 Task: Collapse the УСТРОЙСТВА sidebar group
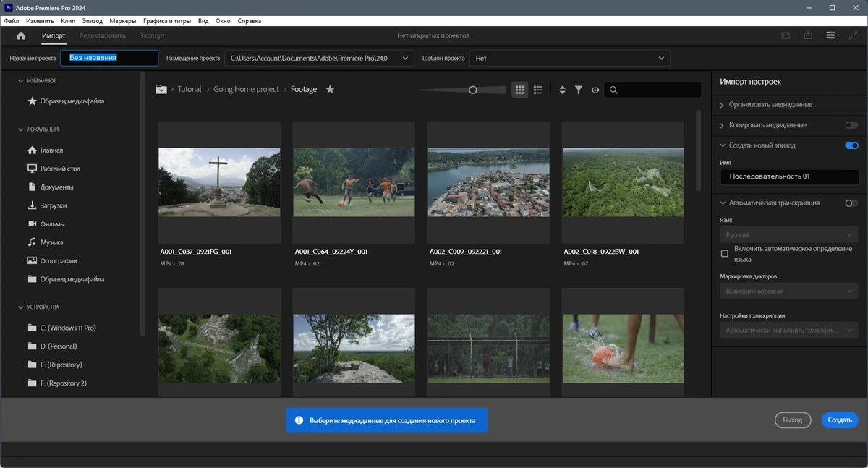20,307
